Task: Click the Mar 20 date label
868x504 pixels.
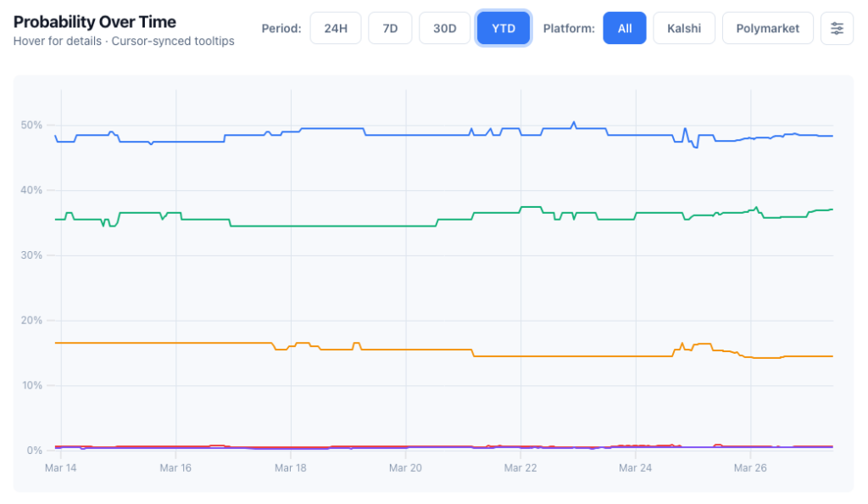Action: coord(405,468)
